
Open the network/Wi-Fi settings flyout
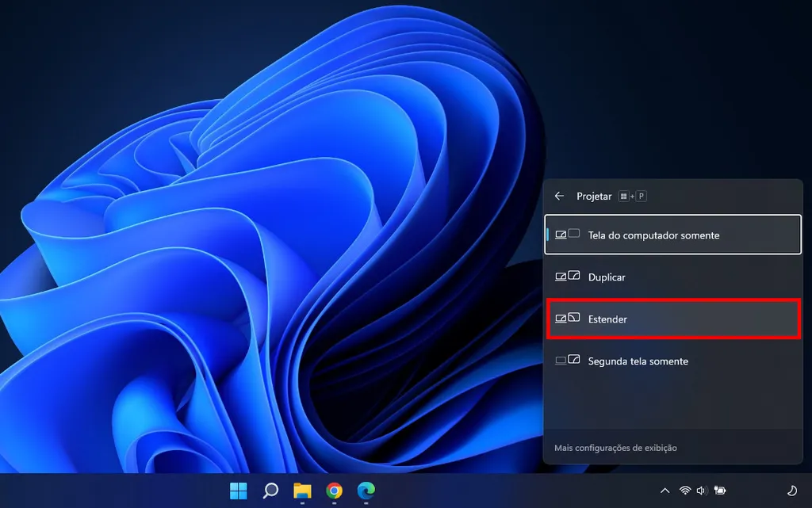684,491
